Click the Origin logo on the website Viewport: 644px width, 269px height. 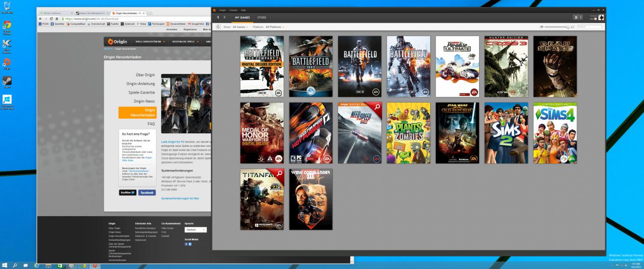117,41
